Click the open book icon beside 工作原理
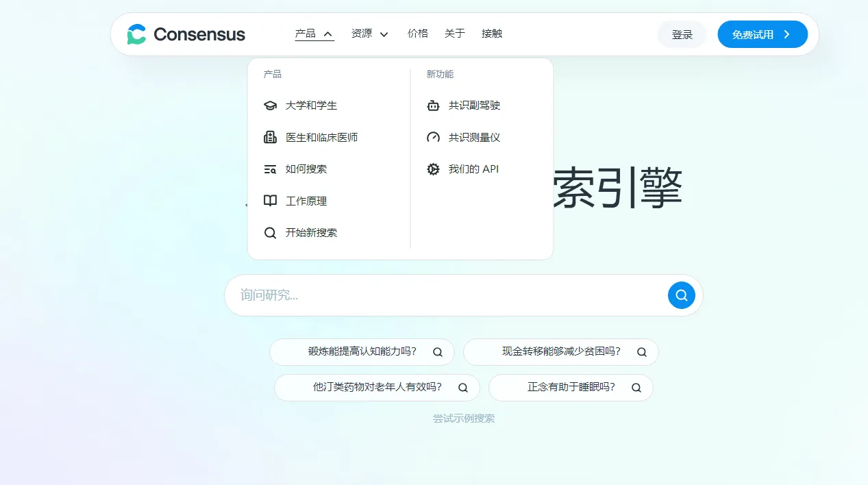 click(x=270, y=201)
